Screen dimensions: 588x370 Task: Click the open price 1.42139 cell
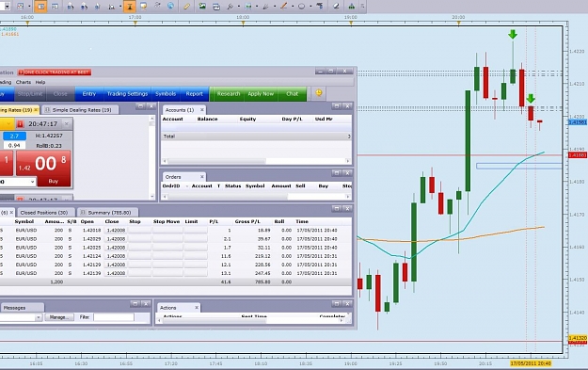pyautogui.click(x=91, y=273)
